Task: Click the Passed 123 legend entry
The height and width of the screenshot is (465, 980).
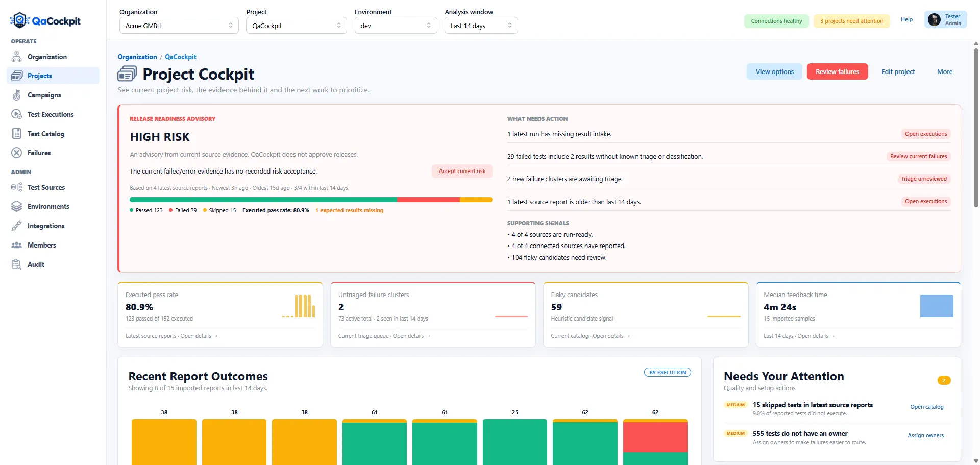Action: pyautogui.click(x=146, y=210)
